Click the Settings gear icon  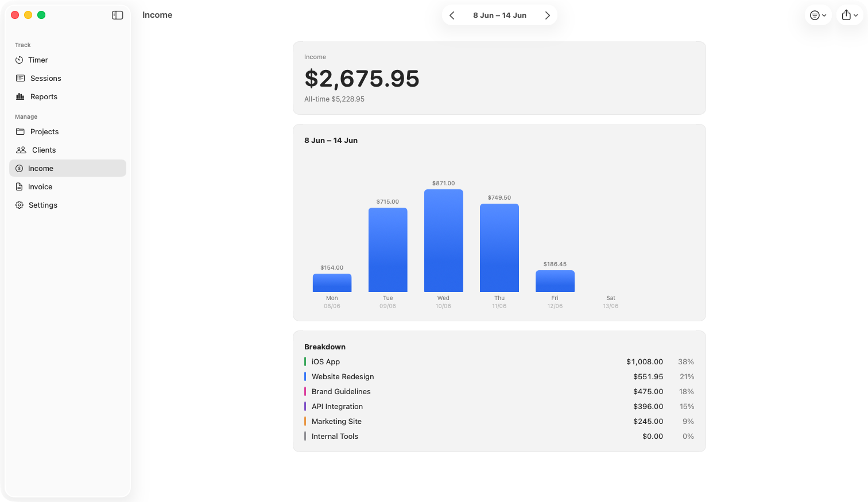tap(20, 205)
